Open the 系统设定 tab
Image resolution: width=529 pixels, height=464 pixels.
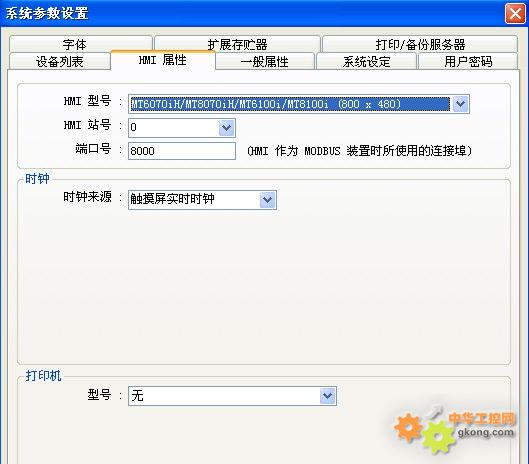[x=366, y=61]
